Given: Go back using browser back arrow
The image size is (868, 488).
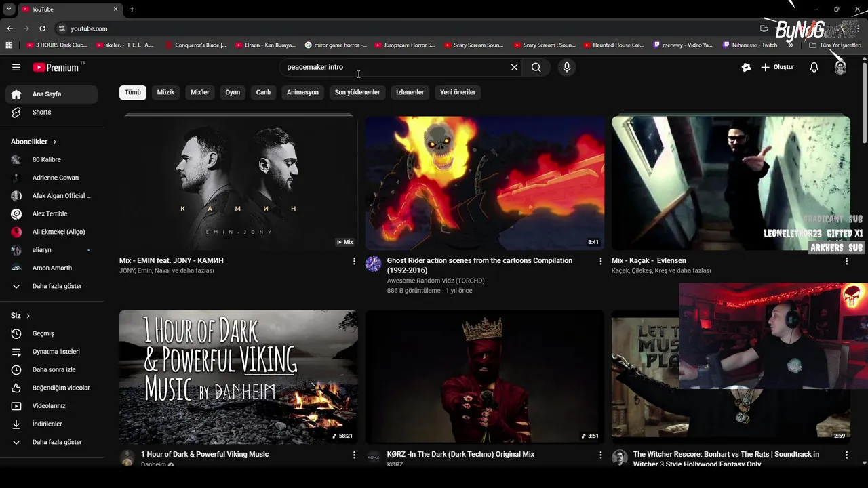Looking at the screenshot, I should (9, 28).
